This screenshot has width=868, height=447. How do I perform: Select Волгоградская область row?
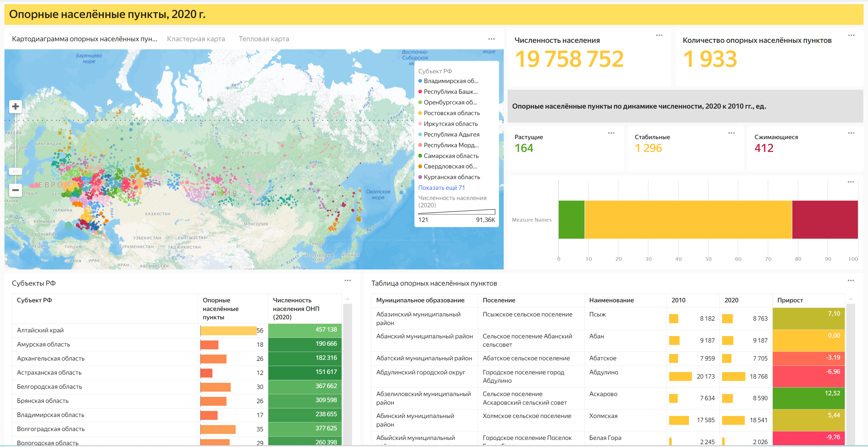pyautogui.click(x=177, y=430)
